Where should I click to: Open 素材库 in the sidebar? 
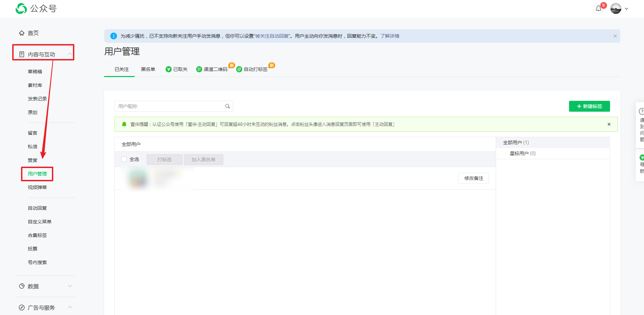(x=35, y=85)
